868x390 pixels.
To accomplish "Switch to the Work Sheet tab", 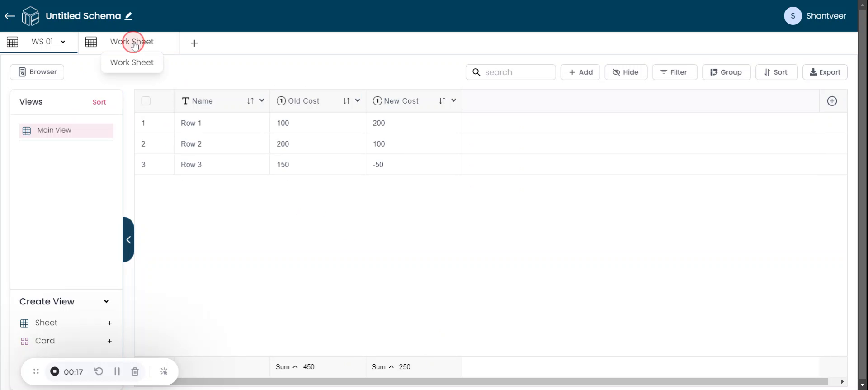I will (131, 42).
